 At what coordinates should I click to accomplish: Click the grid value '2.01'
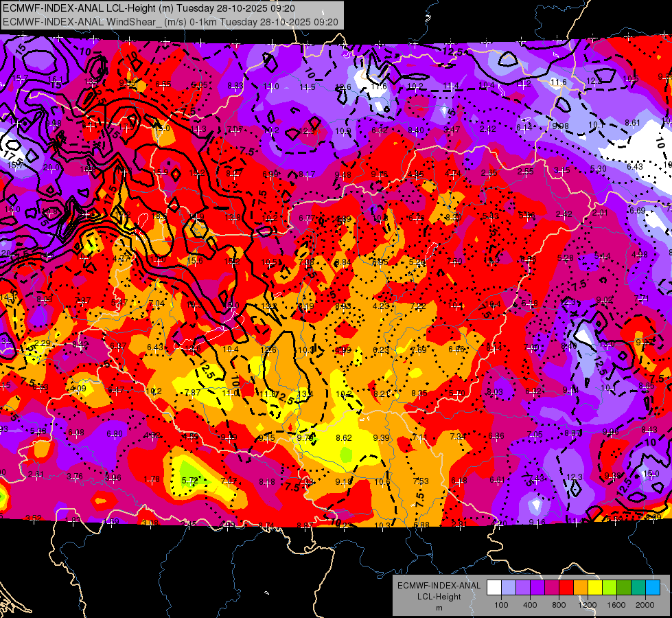coord(600,213)
